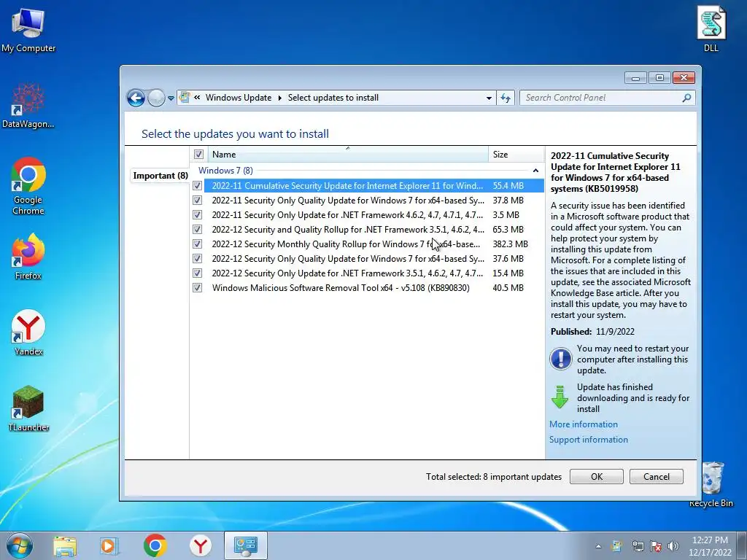Click the Windows Update breadcrumb
Screen dimensions: 747x560
(239, 98)
